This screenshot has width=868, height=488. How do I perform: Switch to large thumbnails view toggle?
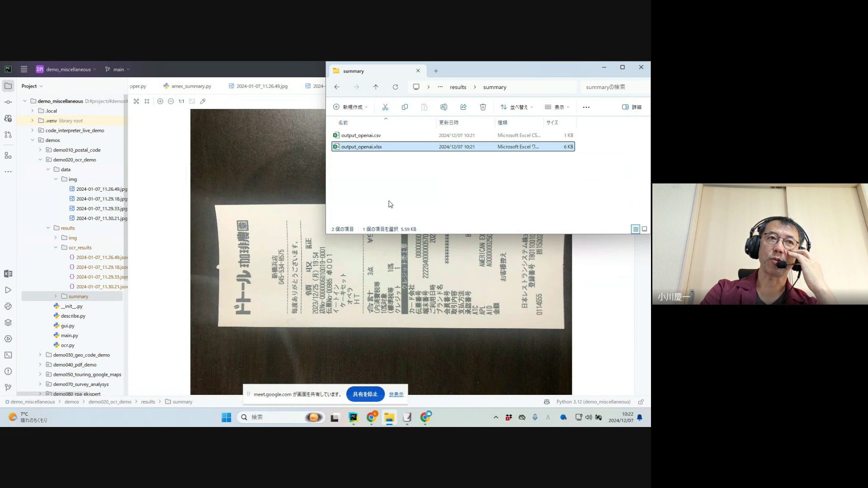(644, 229)
